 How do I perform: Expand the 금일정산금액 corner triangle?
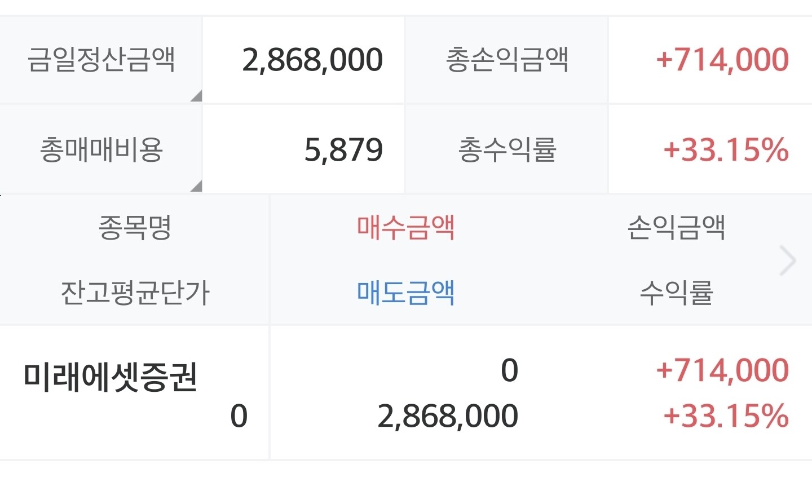coord(196,96)
